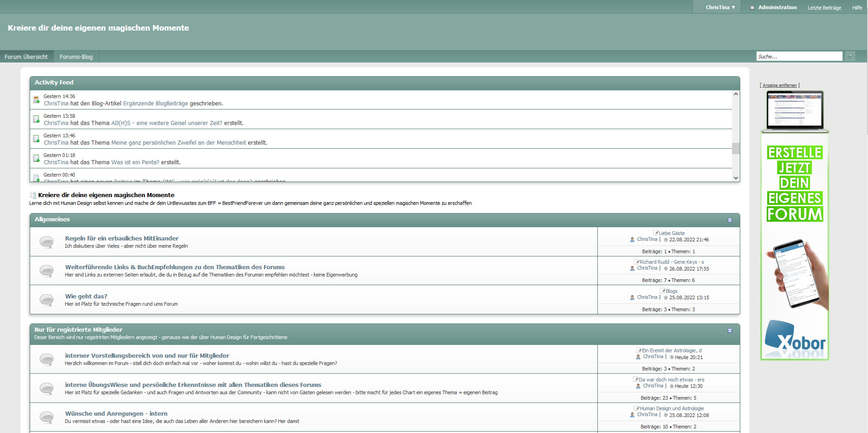Open Letzte Beiträge link in top bar
The height and width of the screenshot is (433, 868).
click(x=824, y=8)
